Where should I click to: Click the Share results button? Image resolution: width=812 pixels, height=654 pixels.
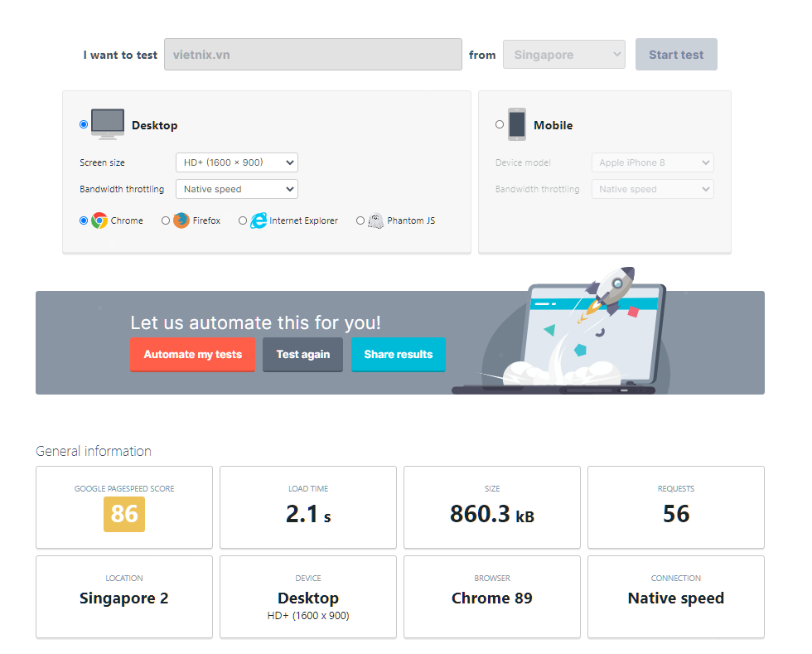(398, 355)
